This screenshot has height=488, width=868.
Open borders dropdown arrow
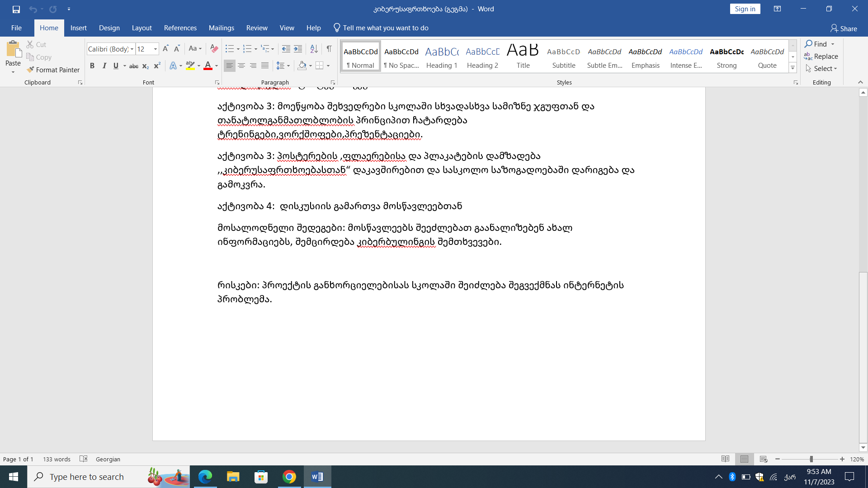[328, 66]
